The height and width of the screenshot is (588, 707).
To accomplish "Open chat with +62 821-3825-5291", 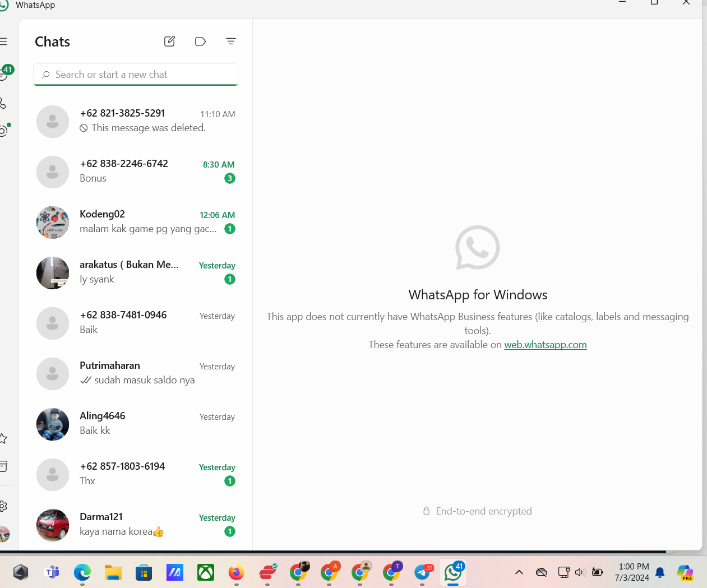I will 136,121.
